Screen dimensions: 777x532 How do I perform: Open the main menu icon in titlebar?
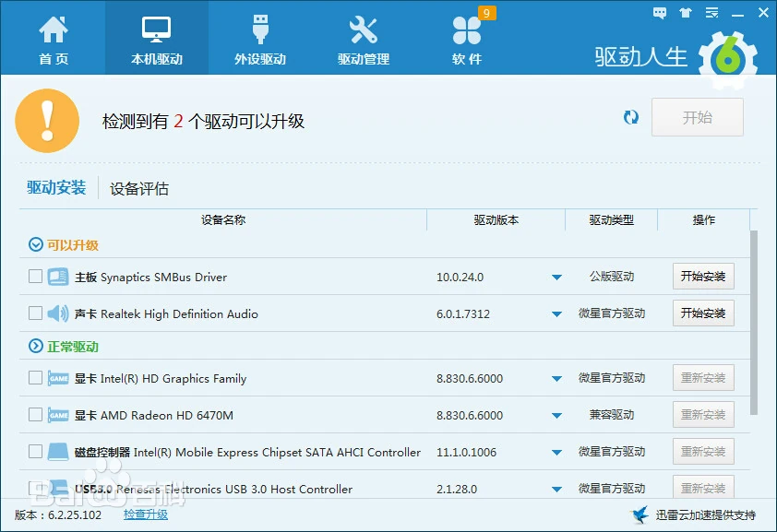coord(711,13)
